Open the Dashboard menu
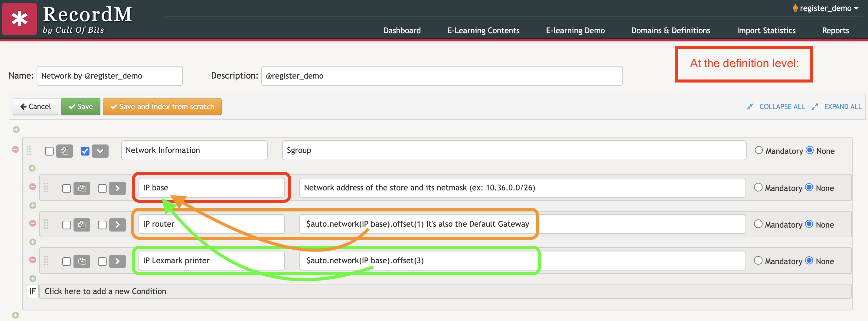 click(x=402, y=31)
